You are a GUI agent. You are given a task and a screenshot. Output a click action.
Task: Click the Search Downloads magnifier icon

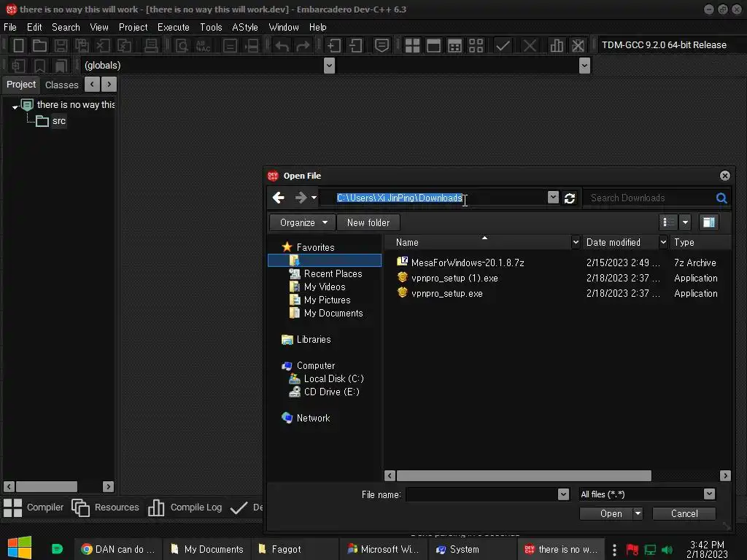pos(721,198)
